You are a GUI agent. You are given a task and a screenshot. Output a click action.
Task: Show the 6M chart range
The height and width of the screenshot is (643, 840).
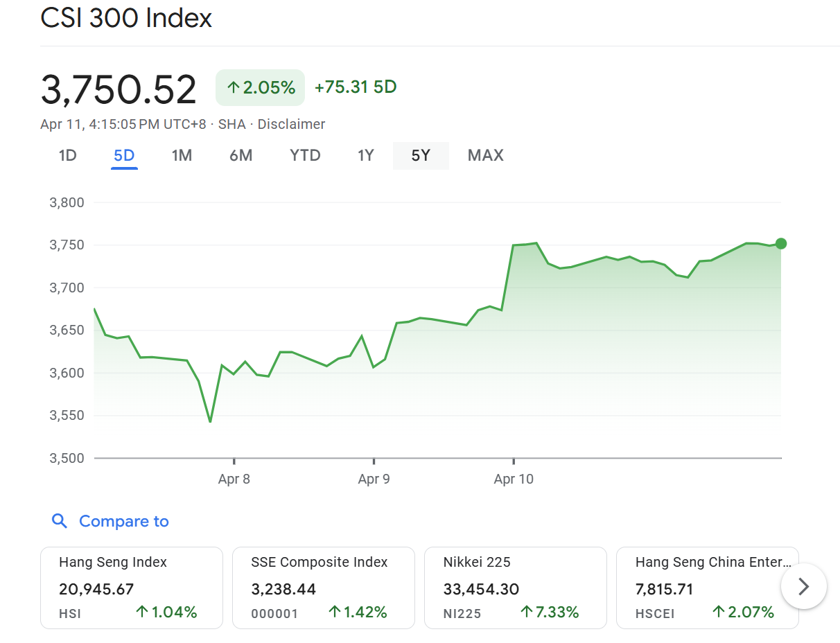[240, 155]
